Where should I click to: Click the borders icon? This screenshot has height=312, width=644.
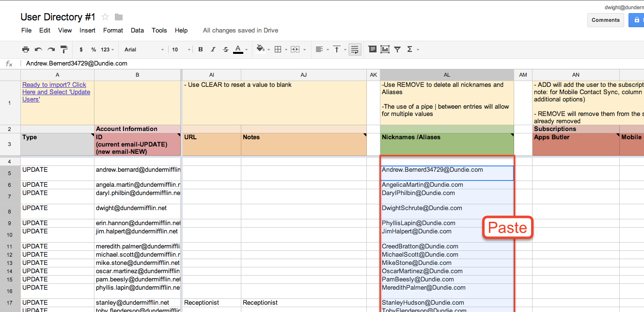[278, 49]
